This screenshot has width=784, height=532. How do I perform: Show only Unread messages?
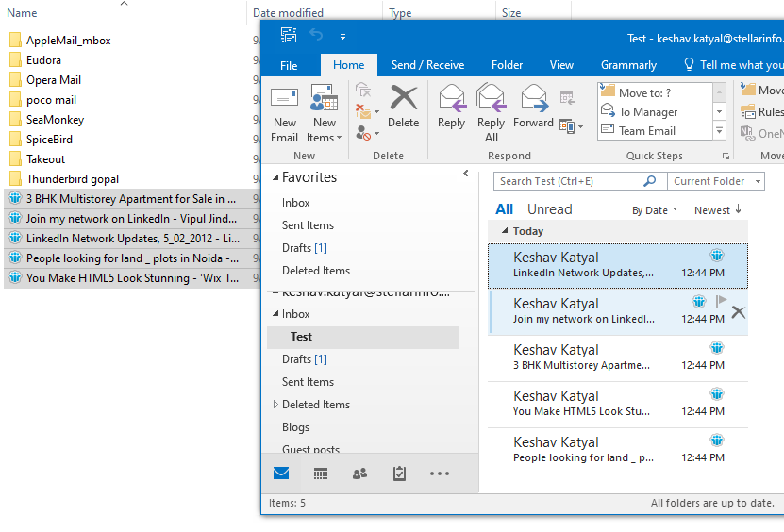click(x=549, y=209)
